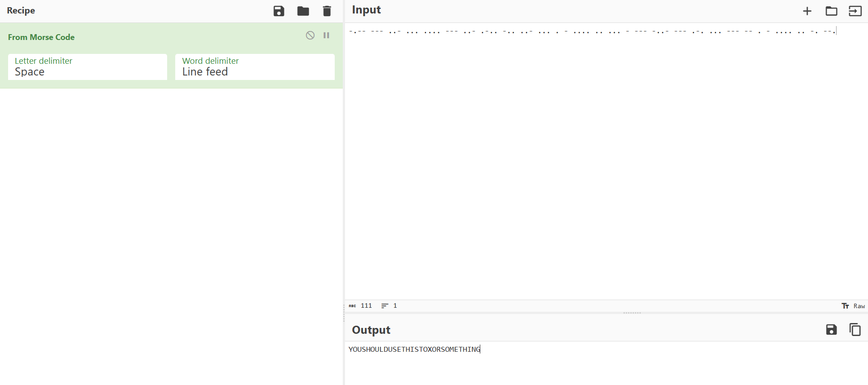Set breakpoint on From Morse Code
The image size is (868, 385).
[327, 35]
